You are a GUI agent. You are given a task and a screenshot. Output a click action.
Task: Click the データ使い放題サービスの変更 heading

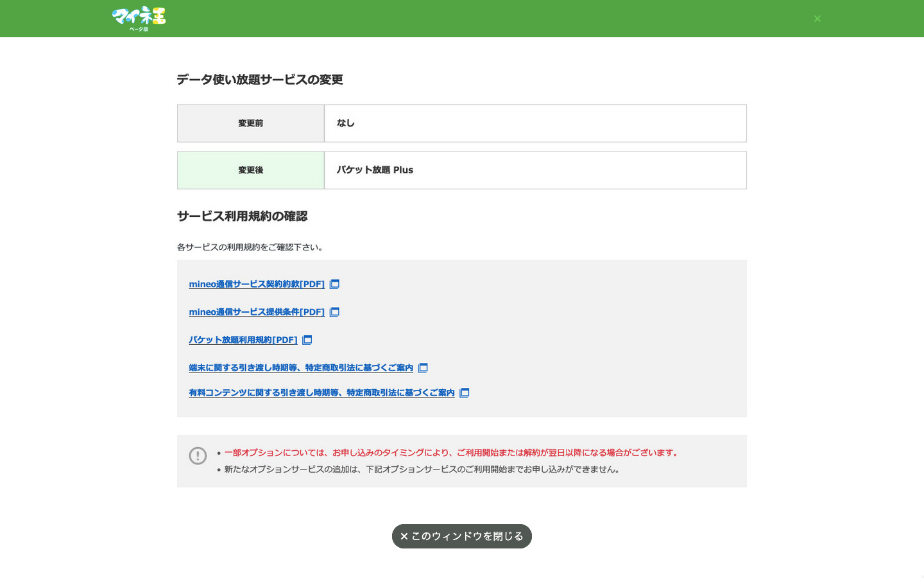coord(260,80)
